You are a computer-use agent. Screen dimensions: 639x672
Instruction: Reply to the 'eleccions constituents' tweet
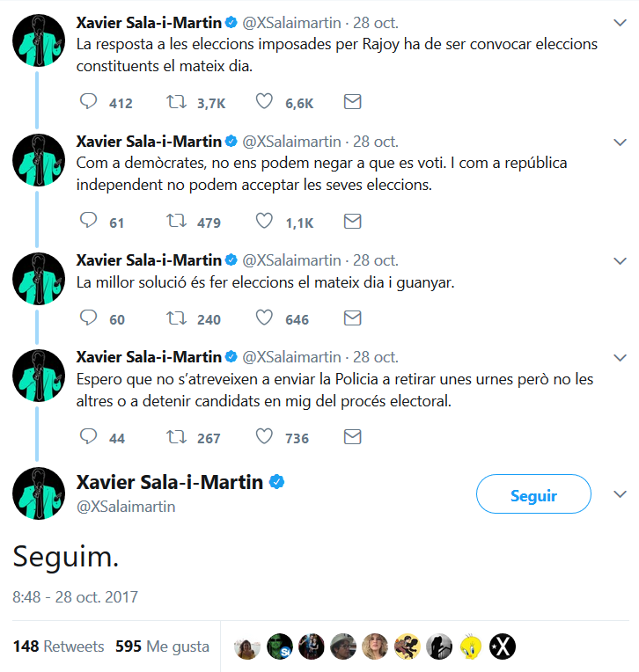pyautogui.click(x=88, y=103)
